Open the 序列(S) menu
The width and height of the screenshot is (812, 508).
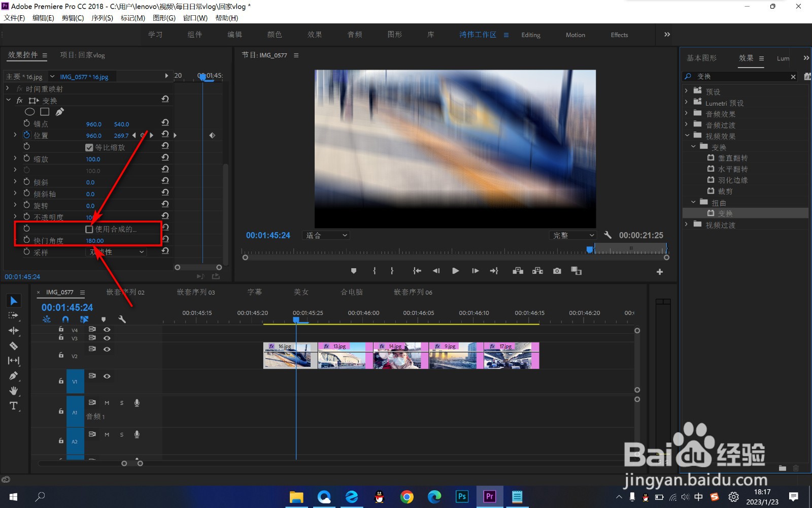(x=102, y=18)
